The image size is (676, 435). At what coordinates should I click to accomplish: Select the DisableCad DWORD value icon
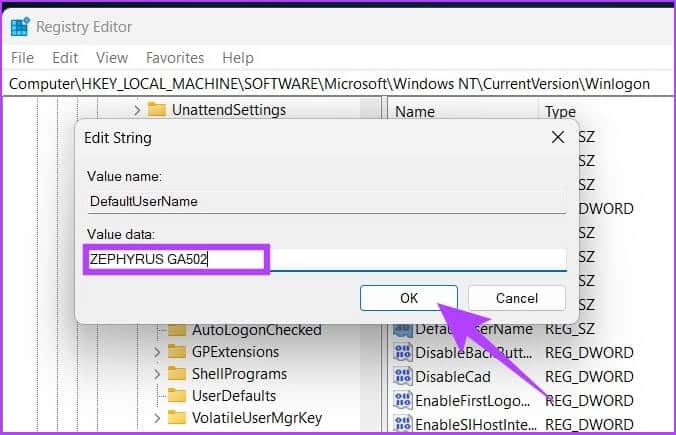(403, 377)
